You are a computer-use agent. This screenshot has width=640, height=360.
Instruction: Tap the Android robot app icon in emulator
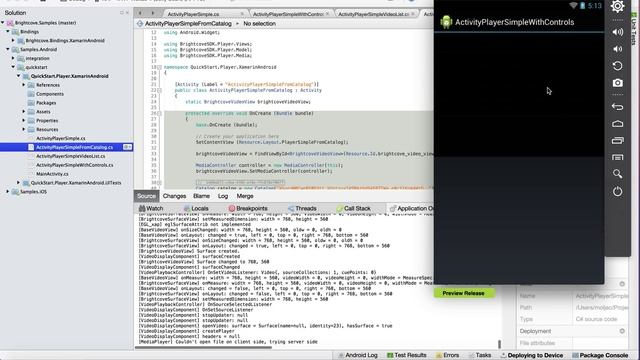(446, 22)
